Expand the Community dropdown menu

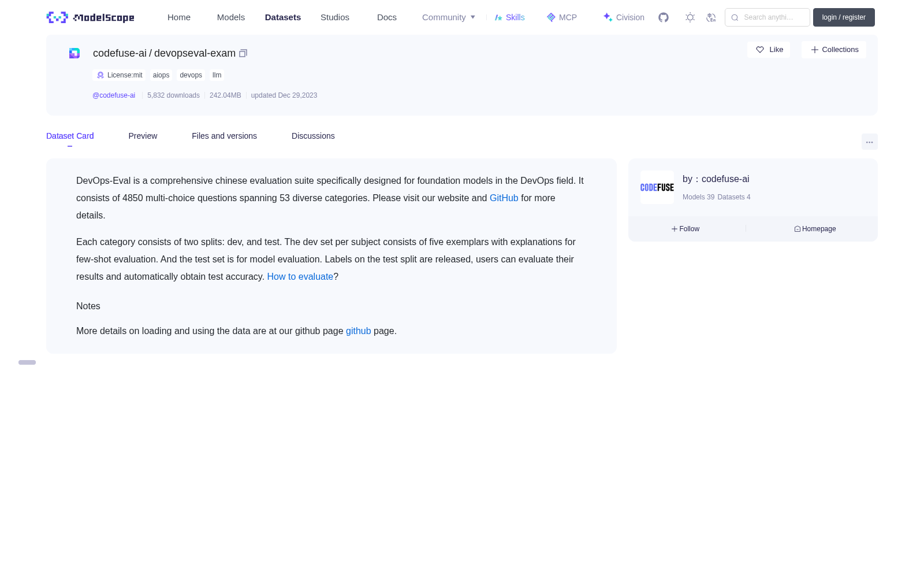tap(449, 17)
